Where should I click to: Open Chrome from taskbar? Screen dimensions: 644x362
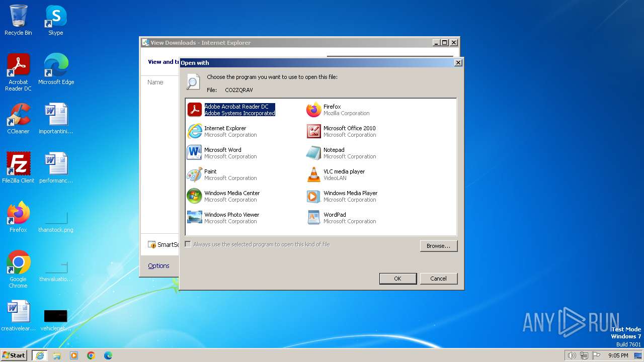coord(91,355)
